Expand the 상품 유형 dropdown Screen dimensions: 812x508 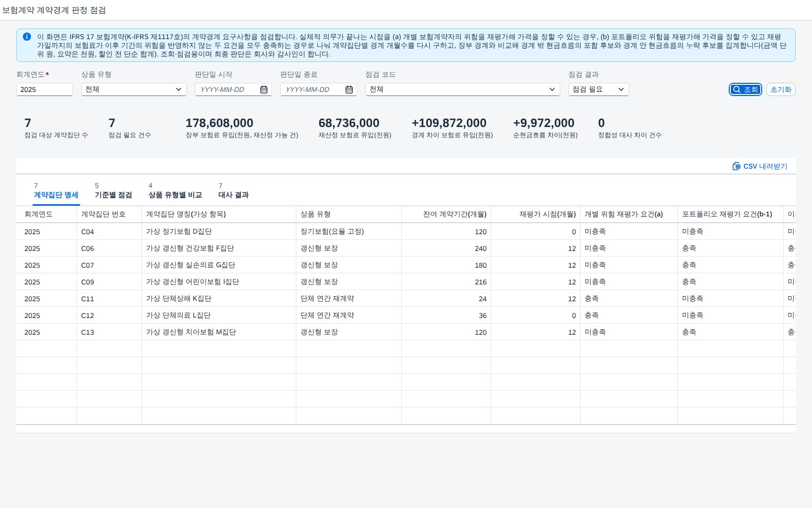click(179, 89)
